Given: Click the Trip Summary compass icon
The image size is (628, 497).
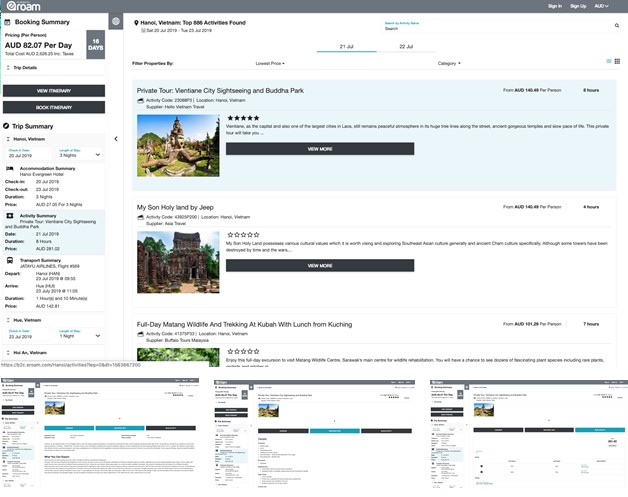Looking at the screenshot, I should (x=6, y=126).
